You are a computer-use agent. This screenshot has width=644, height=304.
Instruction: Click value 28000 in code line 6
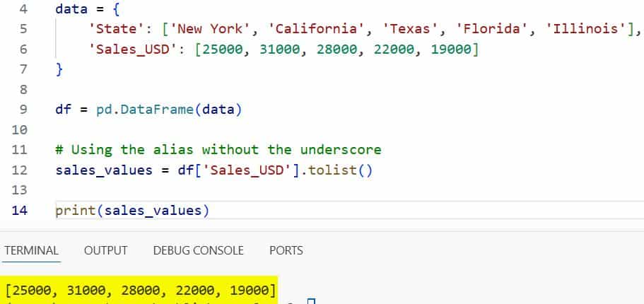336,49
